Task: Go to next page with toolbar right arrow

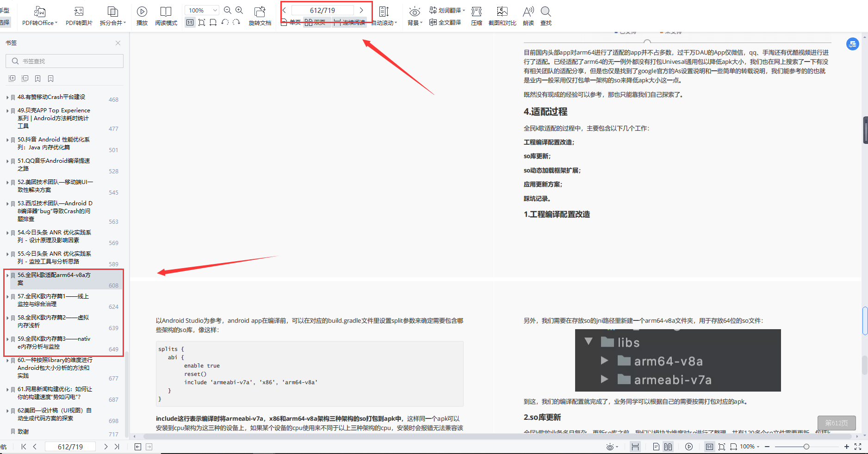Action: [361, 10]
